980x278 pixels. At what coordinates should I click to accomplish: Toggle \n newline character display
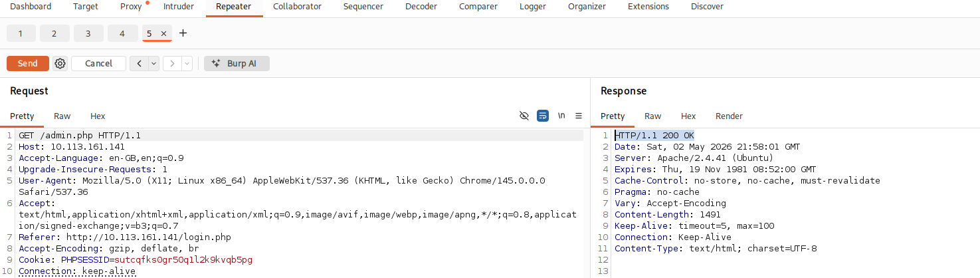point(561,116)
